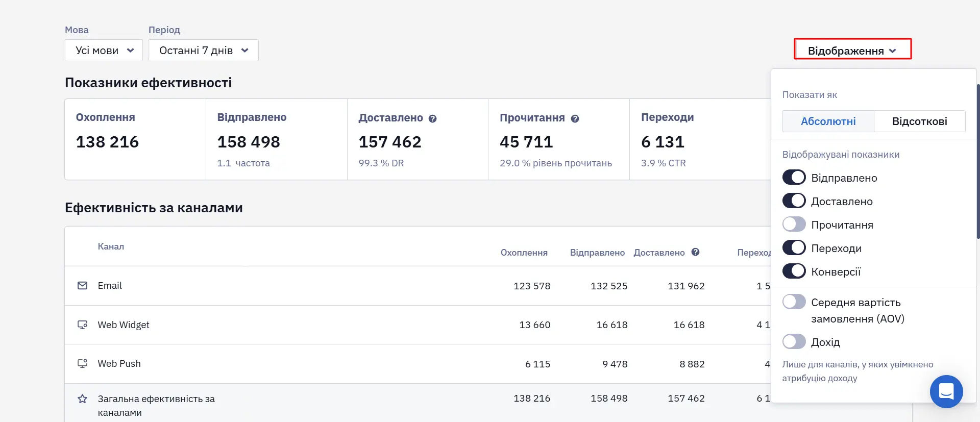Click the star icon for overall channel efficiency
Viewport: 980px width, 422px height.
pos(82,399)
